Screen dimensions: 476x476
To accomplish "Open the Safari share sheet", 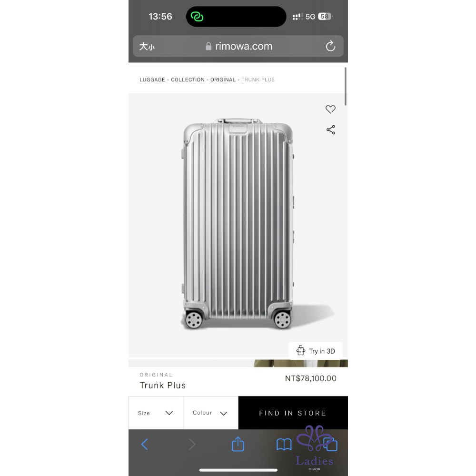I will click(238, 444).
